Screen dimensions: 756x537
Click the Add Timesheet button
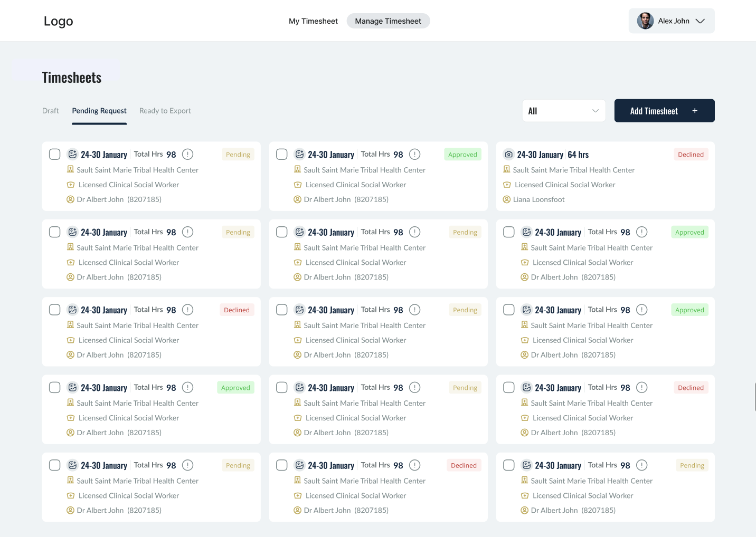pyautogui.click(x=664, y=110)
